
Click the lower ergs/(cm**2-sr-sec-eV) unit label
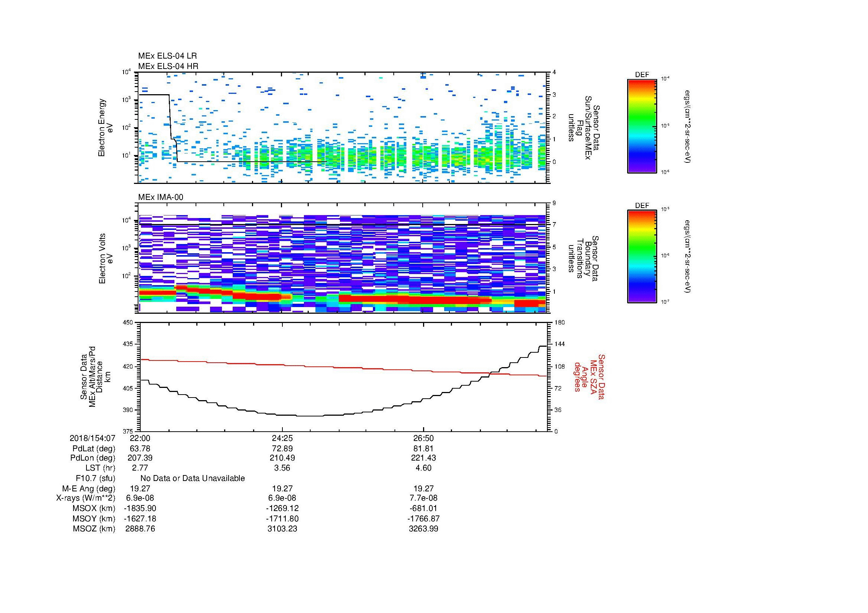687,256
